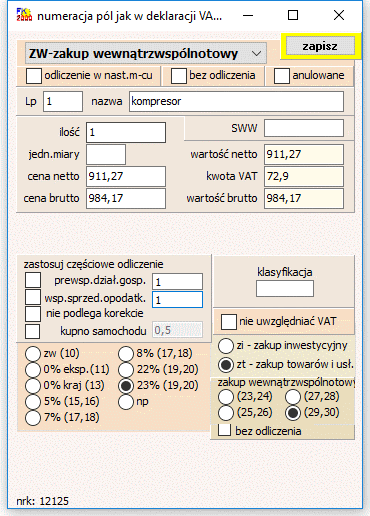Check nie podlega korekcie

33,314
